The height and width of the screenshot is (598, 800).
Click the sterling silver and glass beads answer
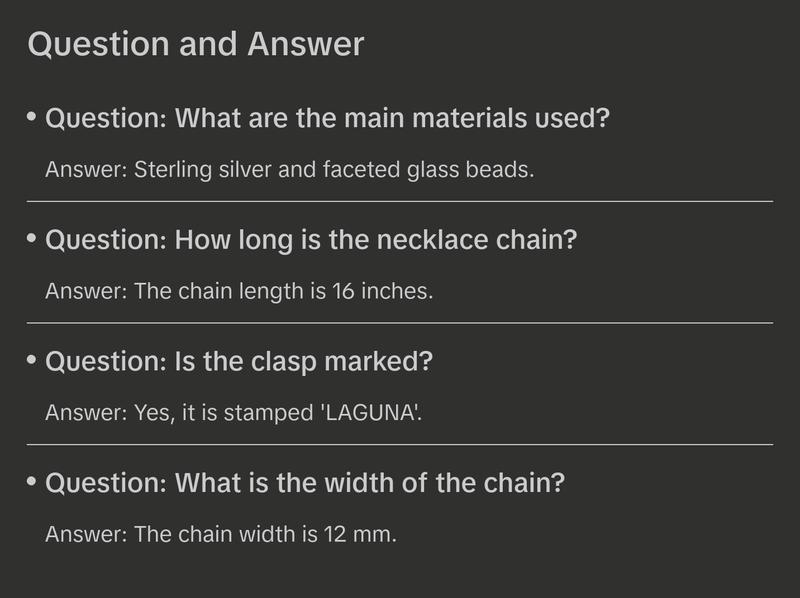pos(290,169)
